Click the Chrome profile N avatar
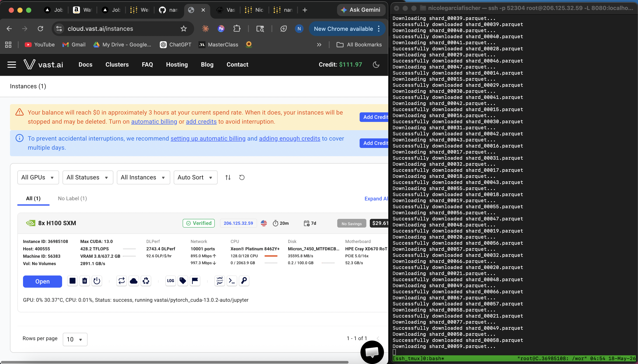The width and height of the screenshot is (638, 364). pos(299,29)
